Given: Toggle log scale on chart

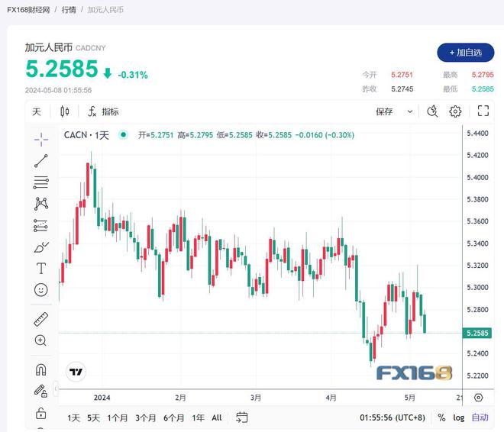Looking at the screenshot, I should click(459, 417).
